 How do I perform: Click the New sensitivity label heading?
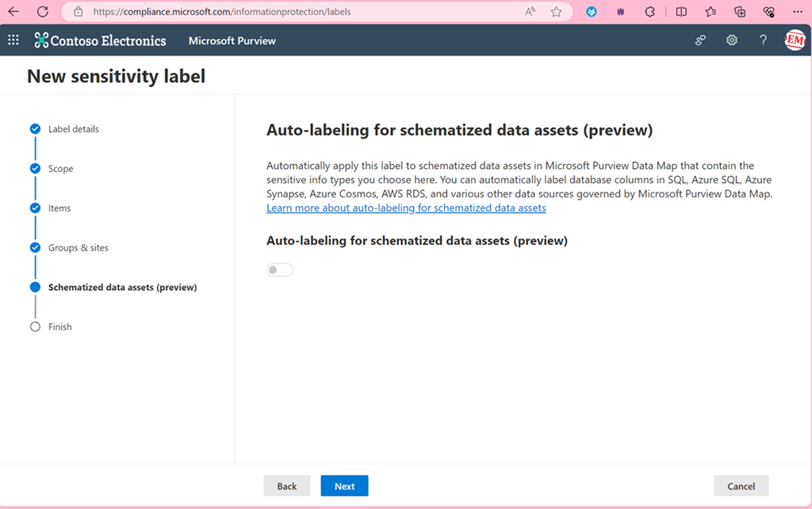[116, 76]
